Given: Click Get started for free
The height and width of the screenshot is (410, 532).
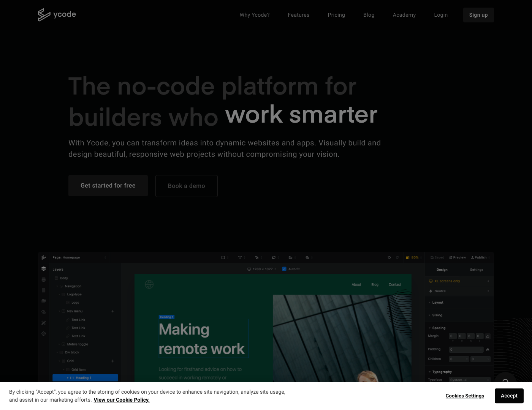Looking at the screenshot, I should (x=108, y=186).
